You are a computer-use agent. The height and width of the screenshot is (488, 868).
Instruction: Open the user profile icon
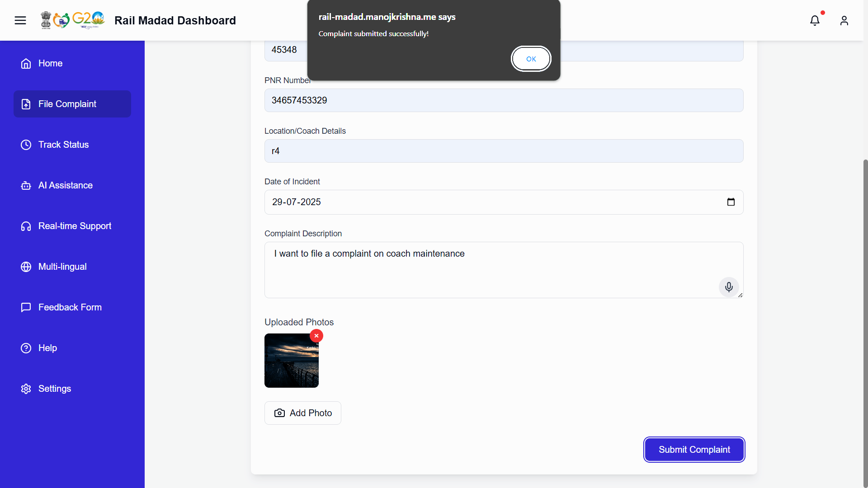pos(844,20)
